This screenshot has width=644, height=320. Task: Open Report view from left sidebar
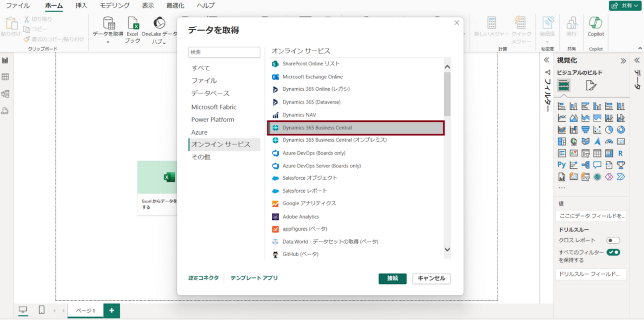click(5, 60)
